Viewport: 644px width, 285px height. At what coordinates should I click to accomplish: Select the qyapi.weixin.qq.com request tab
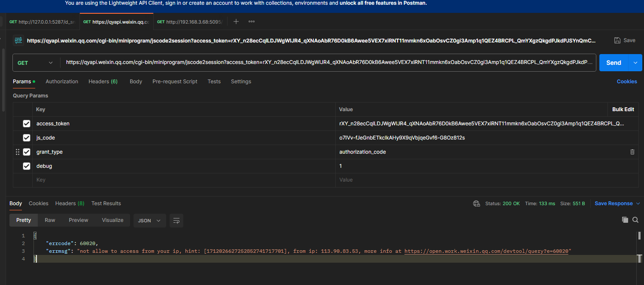pyautogui.click(x=116, y=22)
